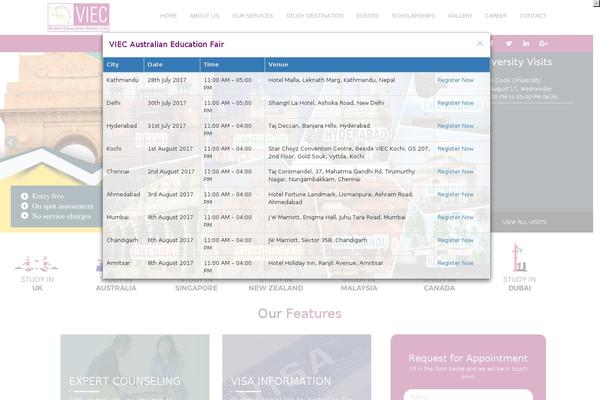Open the Study in Singapore link
This screenshot has height=400, width=600.
pyautogui.click(x=196, y=288)
